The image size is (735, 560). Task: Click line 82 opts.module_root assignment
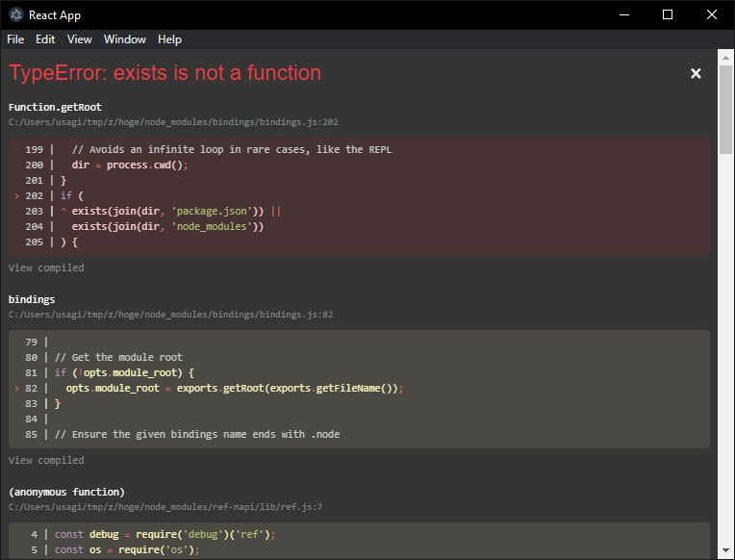[235, 389]
